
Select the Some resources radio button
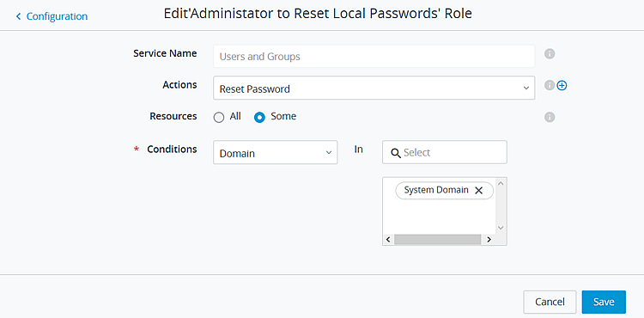pos(259,118)
